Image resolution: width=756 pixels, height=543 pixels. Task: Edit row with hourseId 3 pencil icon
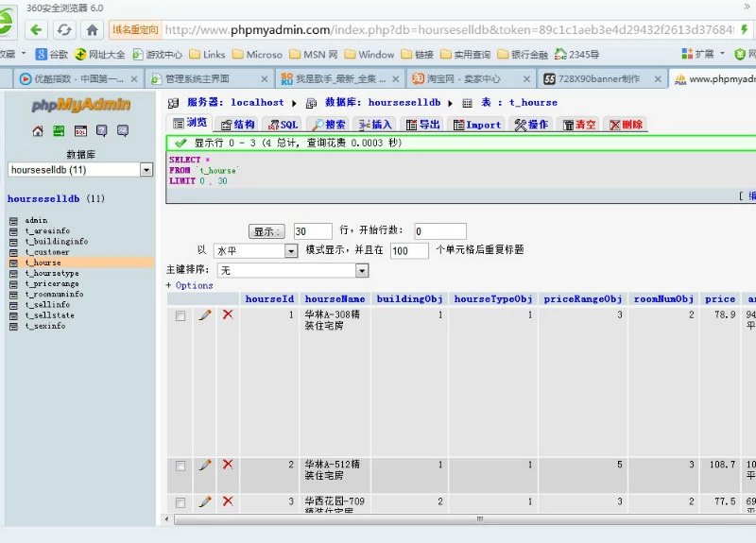(205, 501)
